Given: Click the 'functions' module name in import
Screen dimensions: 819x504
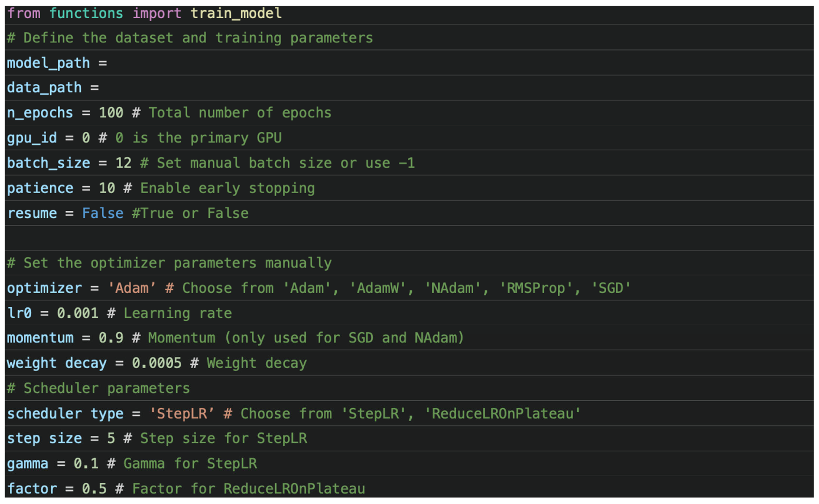Looking at the screenshot, I should click(x=86, y=14).
